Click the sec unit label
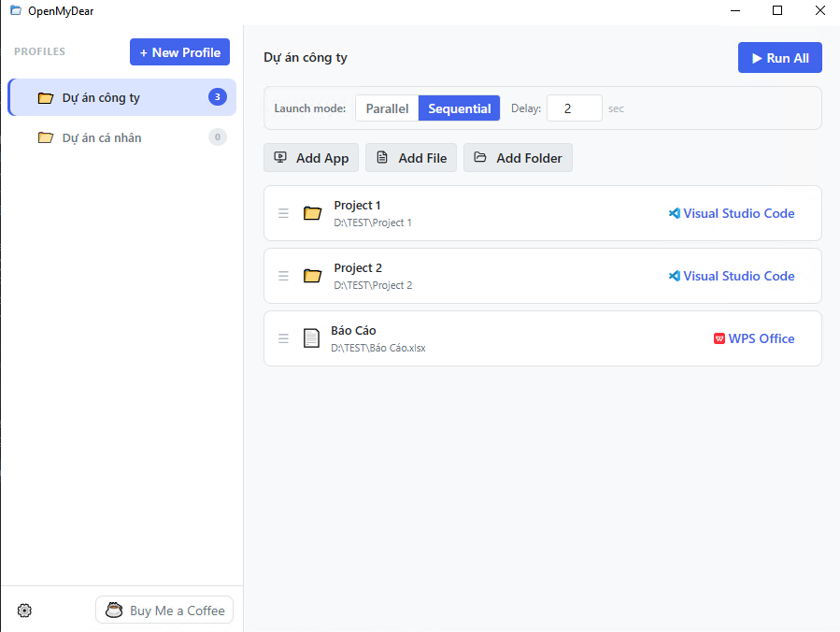Viewport: 840px width, 632px height. 616,108
